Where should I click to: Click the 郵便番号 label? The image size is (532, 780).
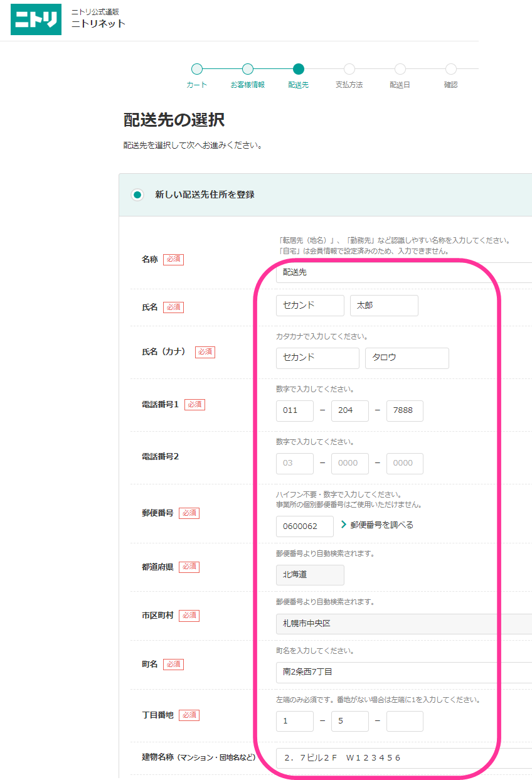(157, 513)
